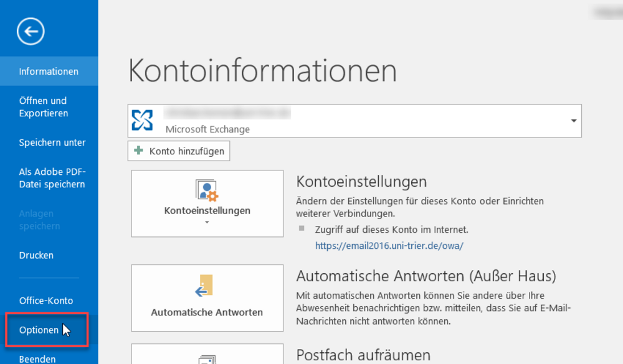Click the blurred email address in the account box
This screenshot has width=623, height=364.
point(227,114)
